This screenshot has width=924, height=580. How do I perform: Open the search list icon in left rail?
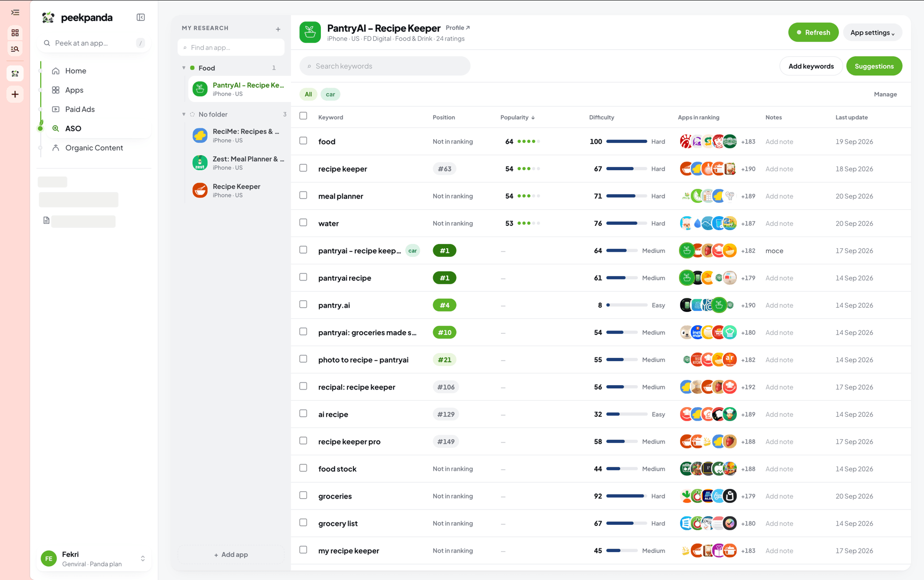[15, 49]
